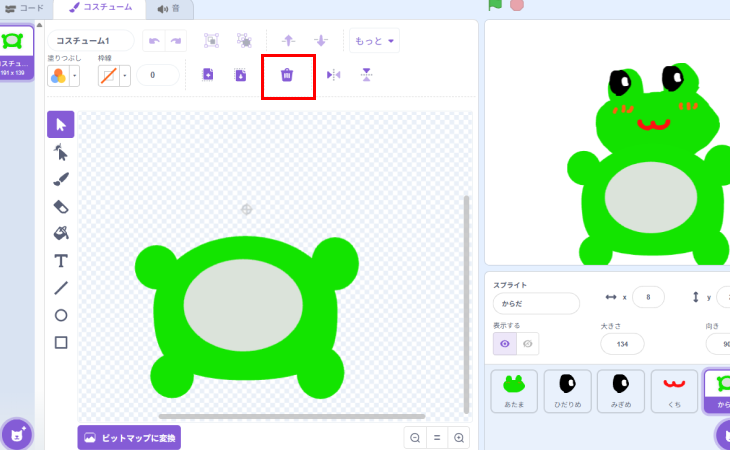The width and height of the screenshot is (730, 450).
Task: Switch to the コード tab
Action: click(x=26, y=8)
